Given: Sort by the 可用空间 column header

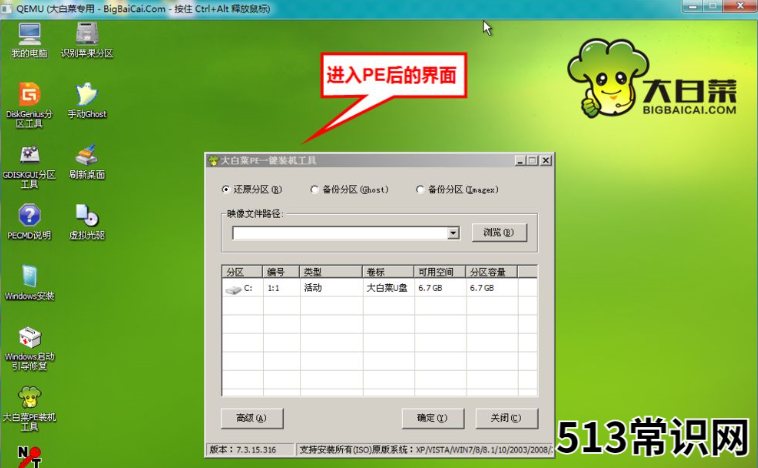Looking at the screenshot, I should click(440, 272).
